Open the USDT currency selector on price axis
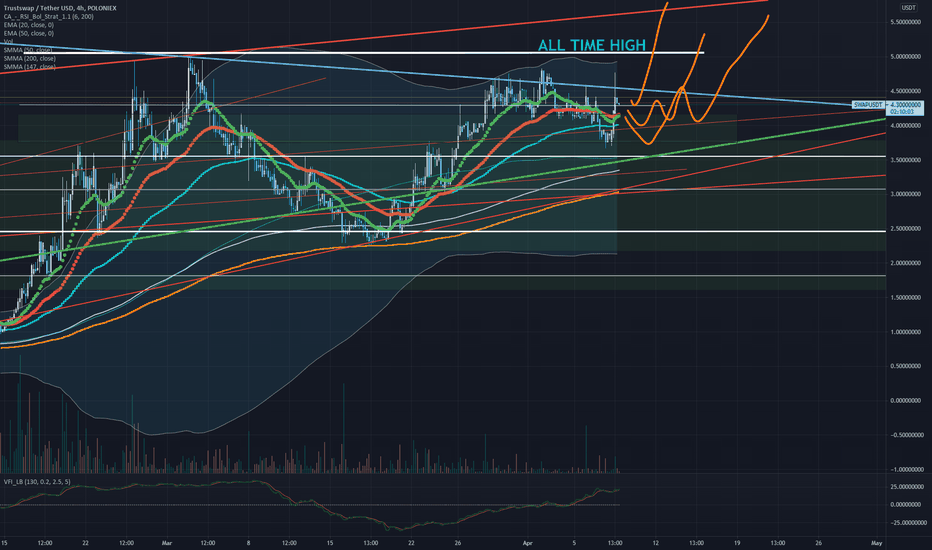Screen dimensions: 932x550 (908, 8)
